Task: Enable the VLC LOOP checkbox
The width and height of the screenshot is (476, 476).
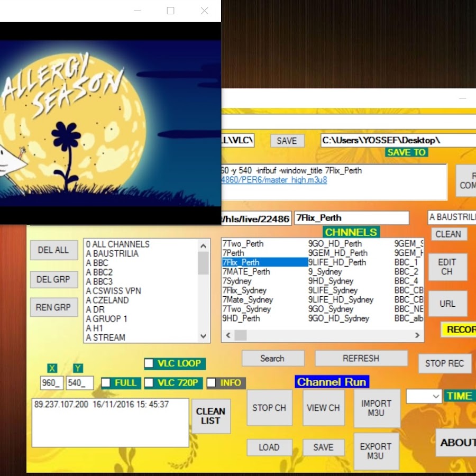Action: point(149,363)
